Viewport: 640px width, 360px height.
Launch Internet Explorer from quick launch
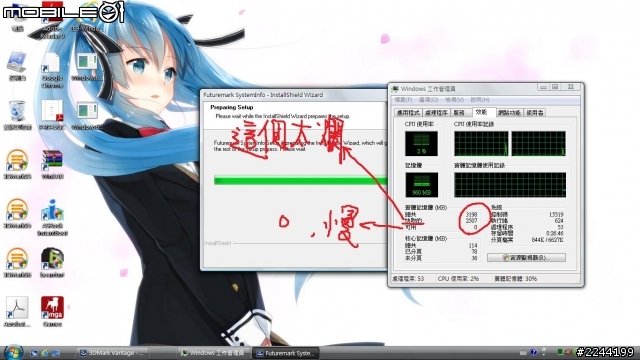click(x=44, y=353)
